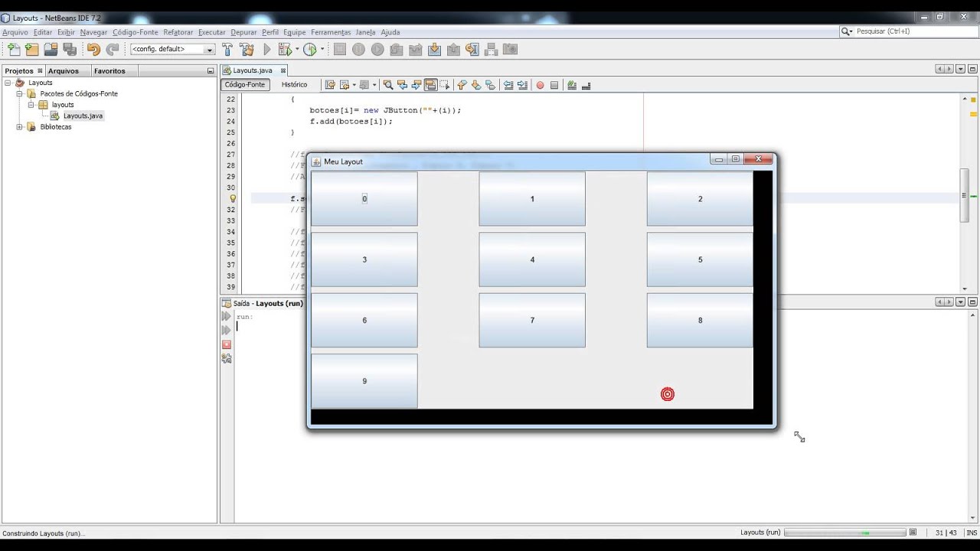The height and width of the screenshot is (551, 980).
Task: Click the Save All toolbar icon
Action: [70, 49]
